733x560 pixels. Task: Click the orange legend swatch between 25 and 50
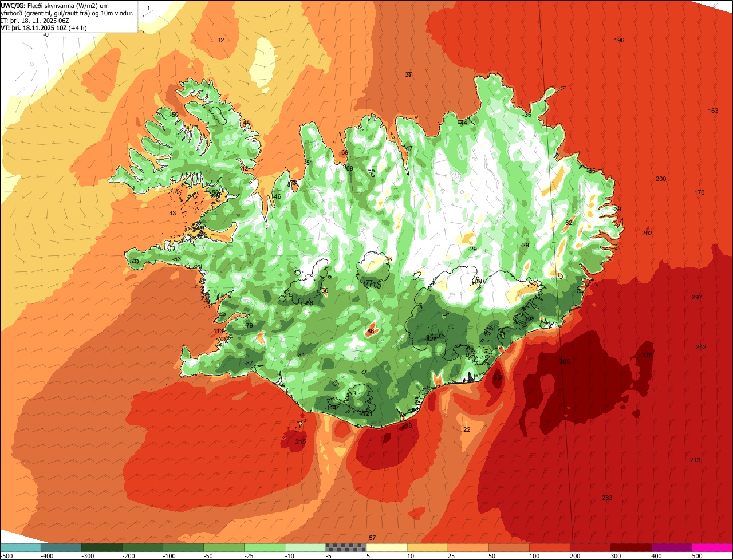coord(468,548)
